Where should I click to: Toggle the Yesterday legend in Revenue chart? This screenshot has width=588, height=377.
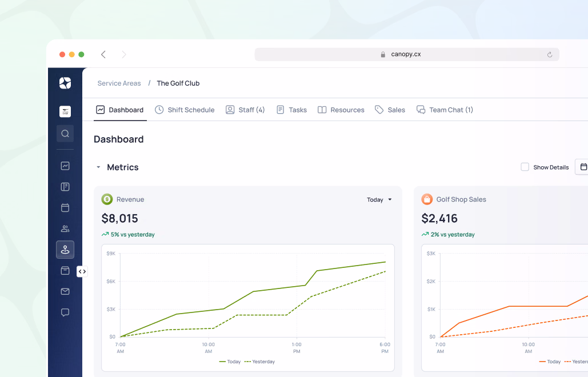pyautogui.click(x=259, y=362)
